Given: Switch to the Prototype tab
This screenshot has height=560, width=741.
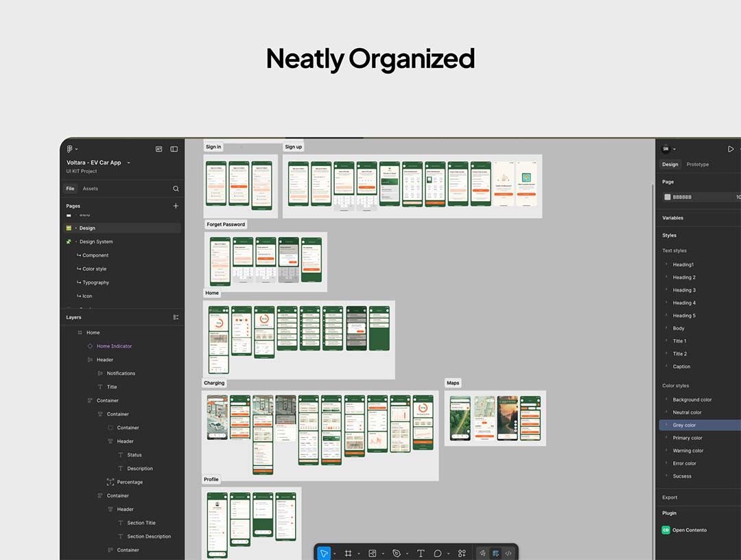Looking at the screenshot, I should pyautogui.click(x=698, y=165).
